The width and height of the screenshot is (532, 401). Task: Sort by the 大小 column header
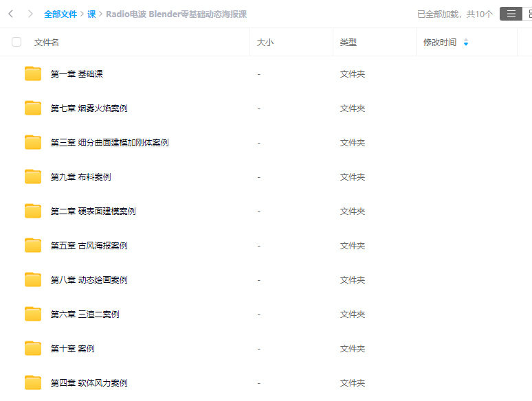(x=265, y=43)
